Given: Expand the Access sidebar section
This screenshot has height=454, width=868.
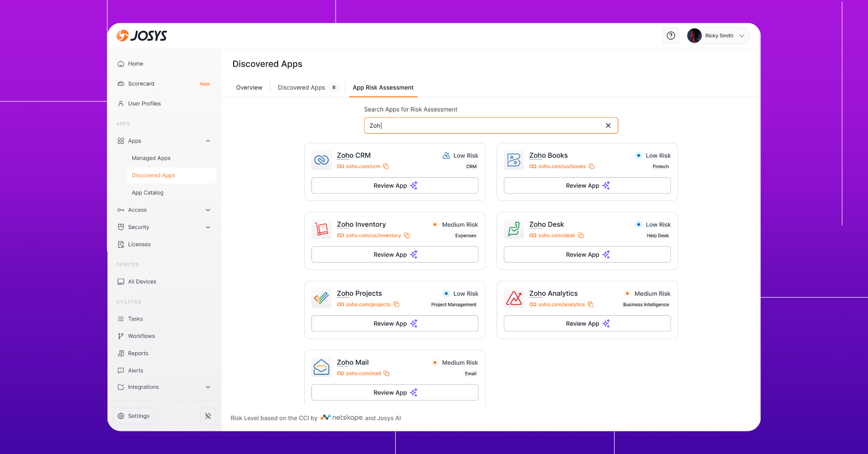Looking at the screenshot, I should coord(208,210).
